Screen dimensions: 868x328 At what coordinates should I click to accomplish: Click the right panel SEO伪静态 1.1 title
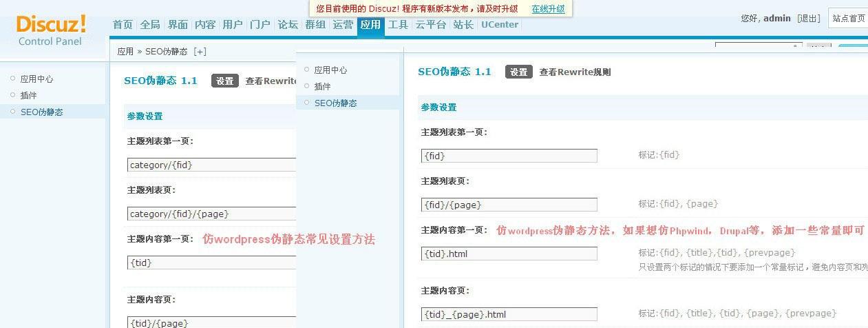click(455, 72)
